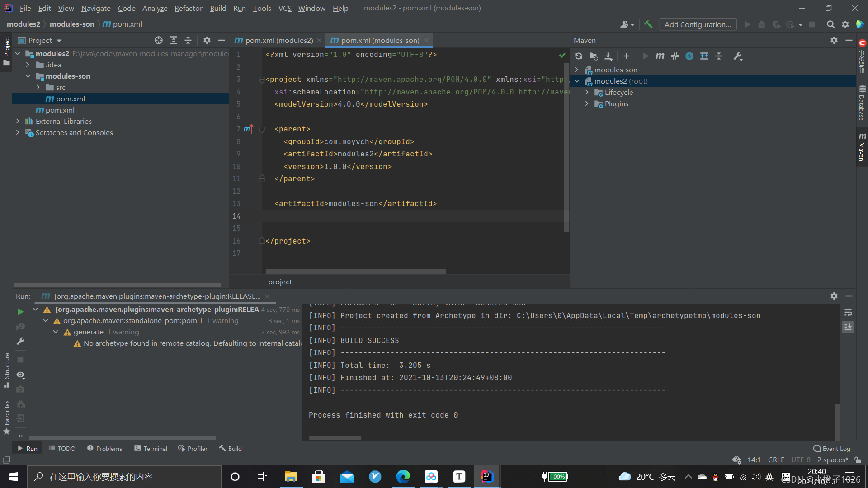Hide the Maven tool window
Screen dimensions: 868x488
(x=849, y=40)
